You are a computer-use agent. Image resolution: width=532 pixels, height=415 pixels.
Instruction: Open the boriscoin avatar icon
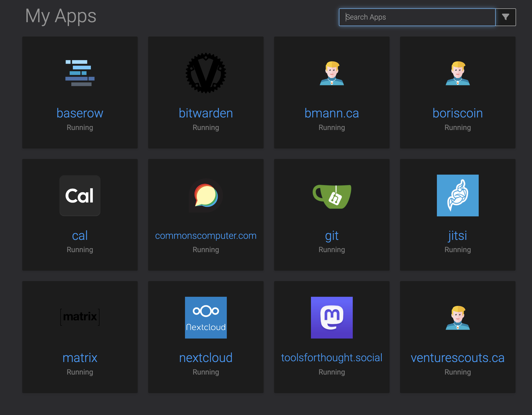[458, 73]
